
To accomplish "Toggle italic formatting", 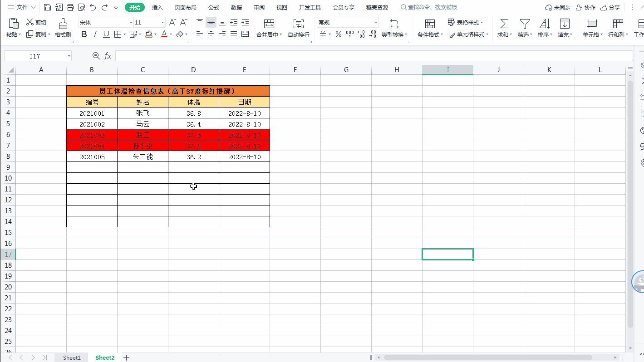I will [95, 34].
